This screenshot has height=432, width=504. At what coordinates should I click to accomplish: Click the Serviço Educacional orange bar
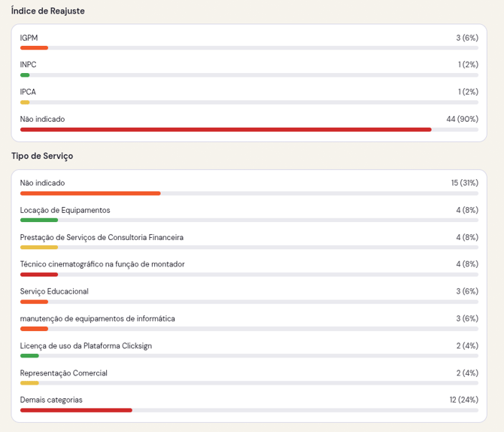(x=34, y=302)
